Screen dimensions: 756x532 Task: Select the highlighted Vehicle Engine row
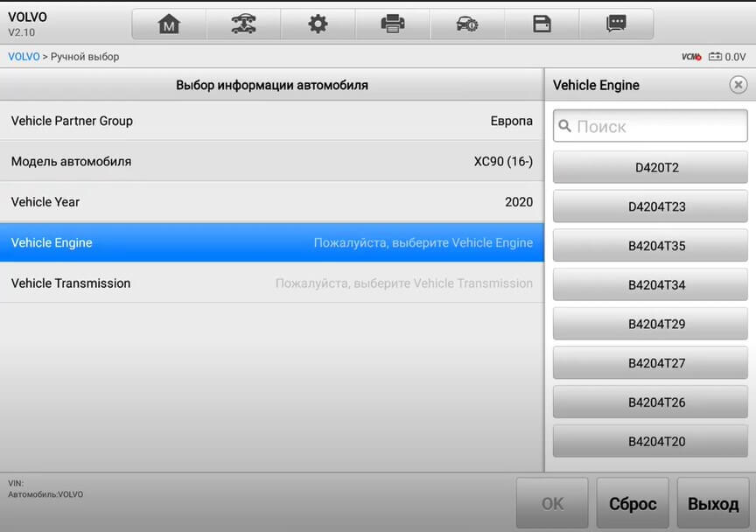pos(272,242)
